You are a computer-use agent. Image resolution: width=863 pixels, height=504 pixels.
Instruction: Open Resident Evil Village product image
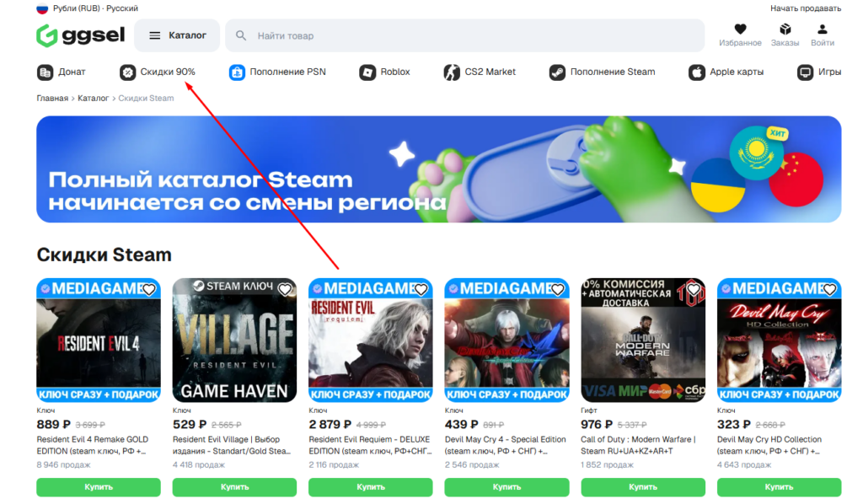(x=234, y=340)
